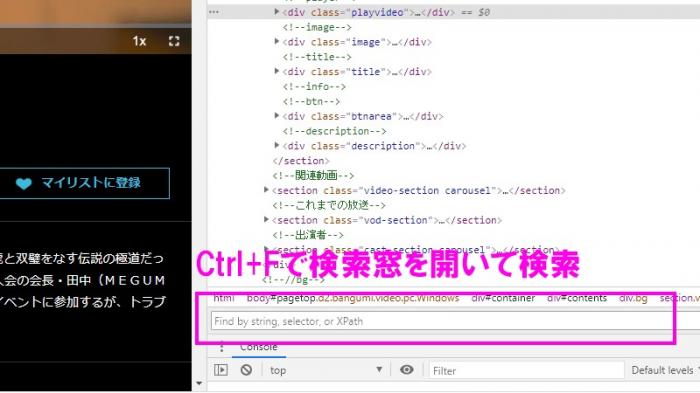Viewport: 700px width, 393px height.
Task: Select div#contents in the breadcrumb
Action: pos(577,298)
